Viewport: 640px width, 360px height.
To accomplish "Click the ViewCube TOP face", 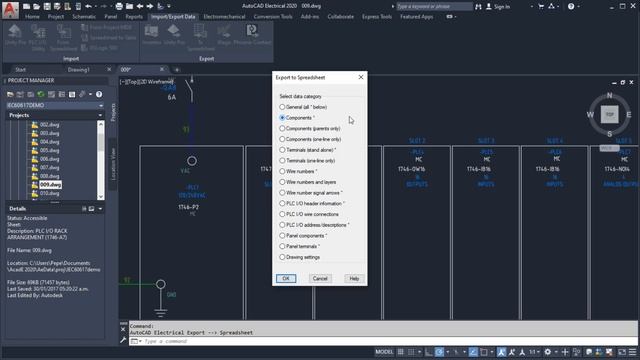I will click(609, 115).
